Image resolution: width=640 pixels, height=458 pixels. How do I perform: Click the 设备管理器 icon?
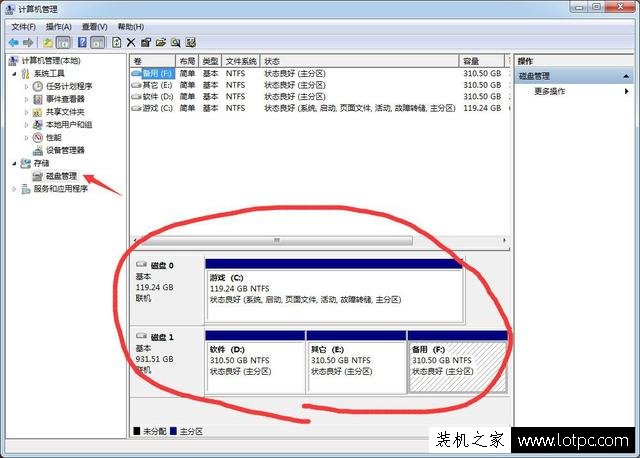click(38, 151)
